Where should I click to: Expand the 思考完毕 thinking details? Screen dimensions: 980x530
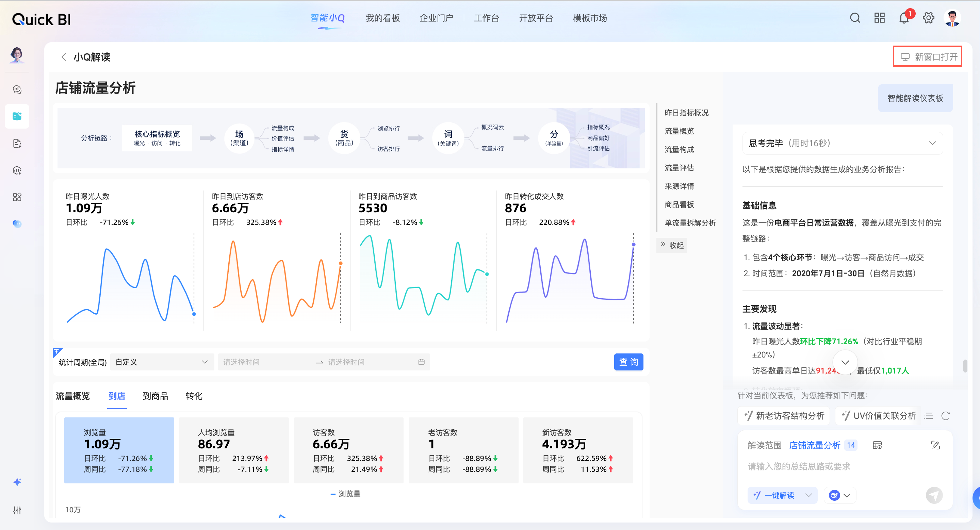932,143
